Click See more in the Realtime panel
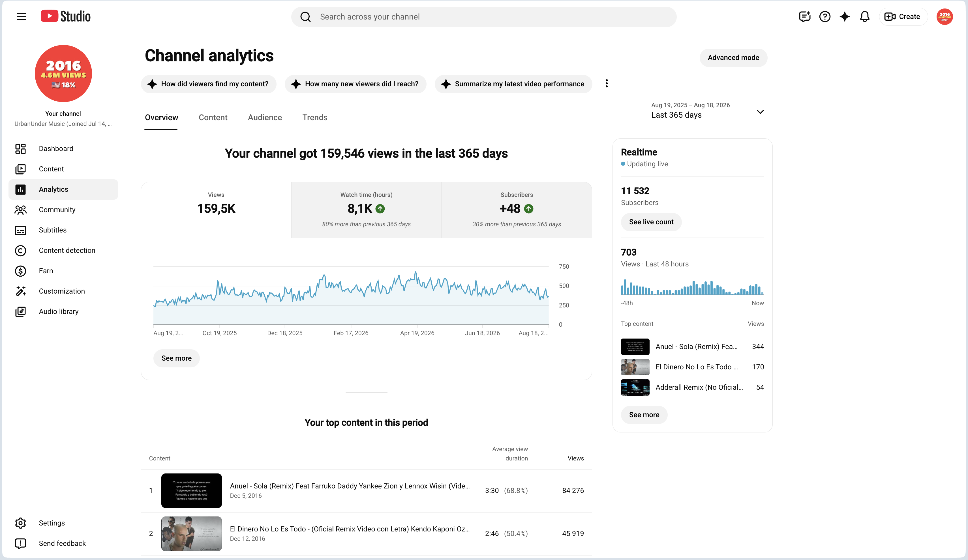The height and width of the screenshot is (560, 968). (644, 415)
